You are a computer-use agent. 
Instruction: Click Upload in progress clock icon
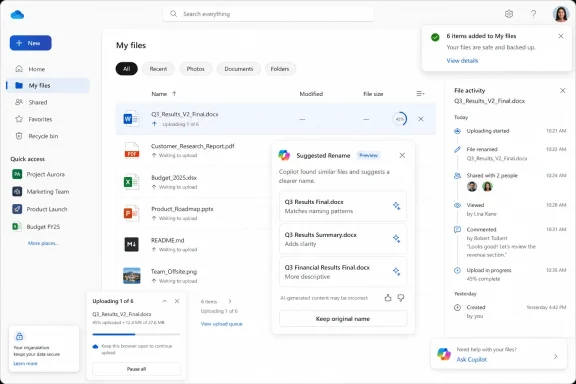click(457, 270)
